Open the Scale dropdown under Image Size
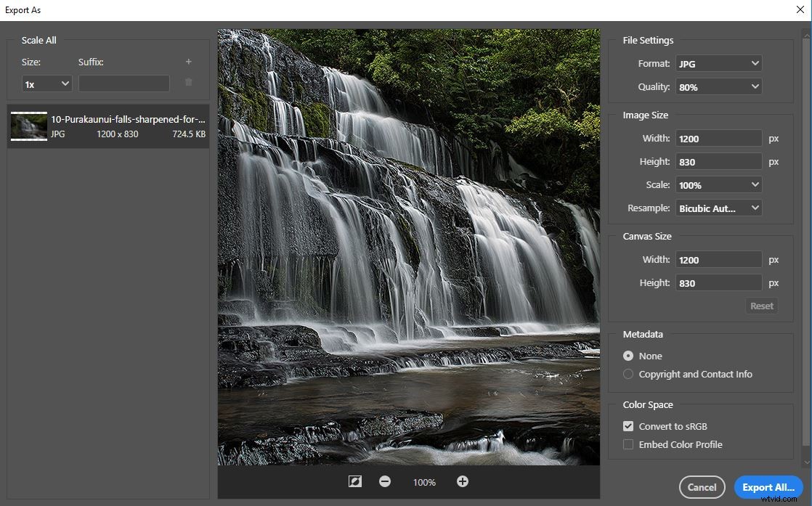 (x=718, y=184)
